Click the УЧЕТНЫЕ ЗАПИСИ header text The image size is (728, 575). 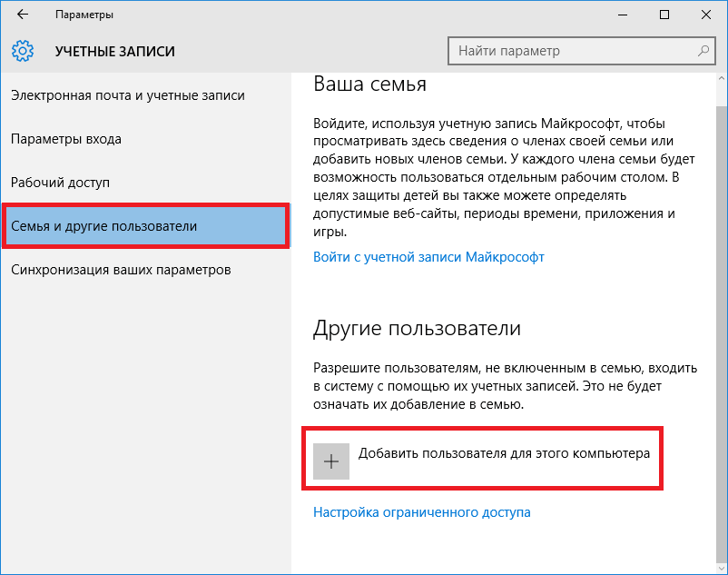point(115,51)
